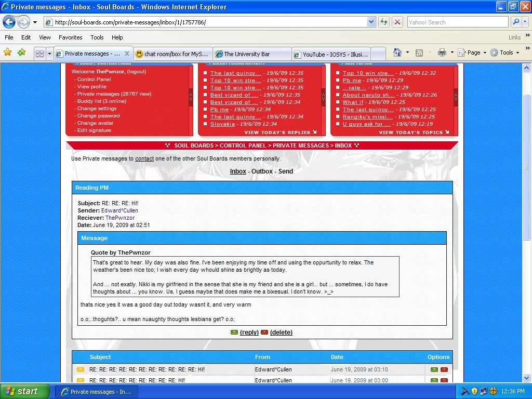Click the Stop loading red X icon
This screenshot has height=399, width=532.
tap(397, 22)
